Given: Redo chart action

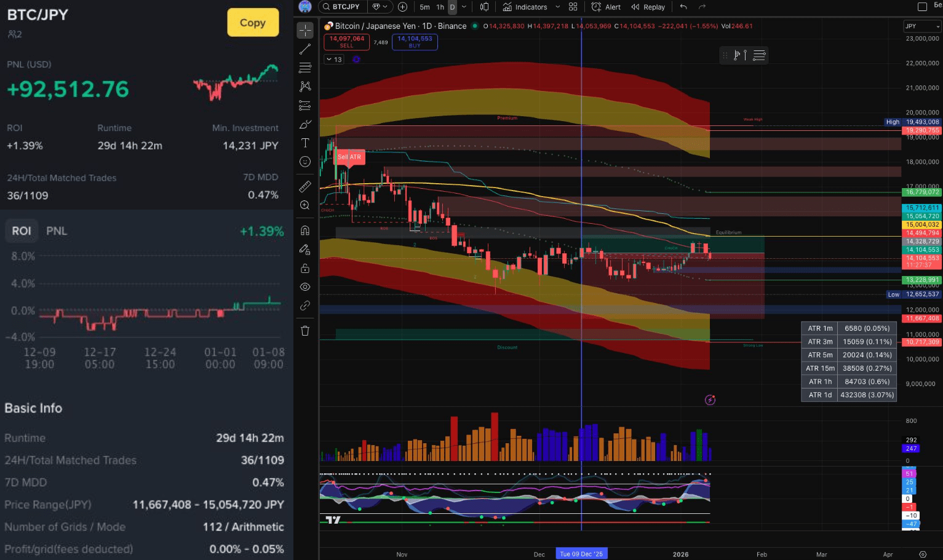Looking at the screenshot, I should click(x=702, y=7).
